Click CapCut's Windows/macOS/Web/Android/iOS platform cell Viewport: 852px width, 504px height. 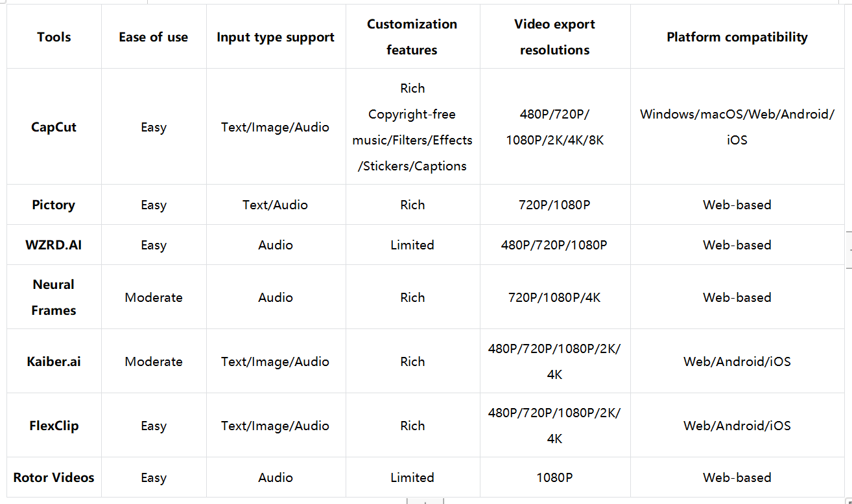(x=737, y=127)
